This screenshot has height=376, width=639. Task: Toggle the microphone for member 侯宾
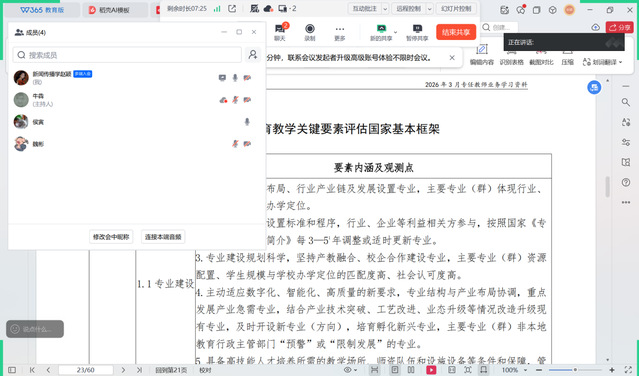247,121
